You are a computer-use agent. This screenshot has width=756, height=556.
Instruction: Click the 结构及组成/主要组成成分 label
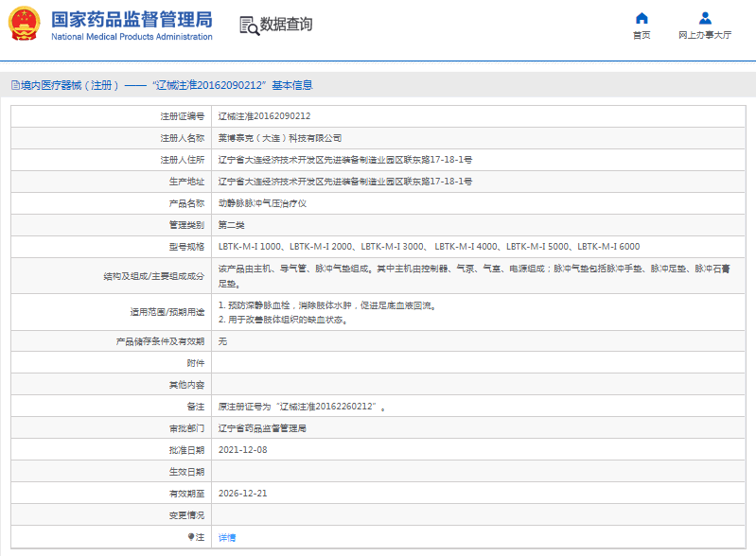click(x=154, y=276)
